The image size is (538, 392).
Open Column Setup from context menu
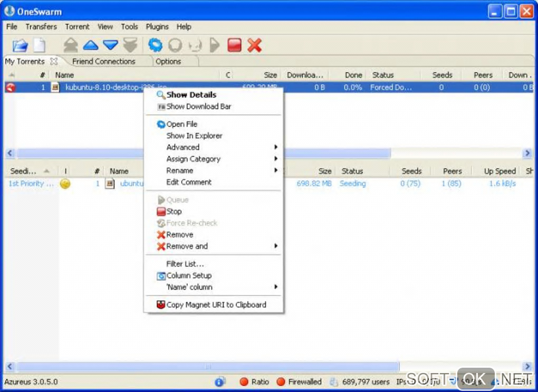(x=214, y=275)
